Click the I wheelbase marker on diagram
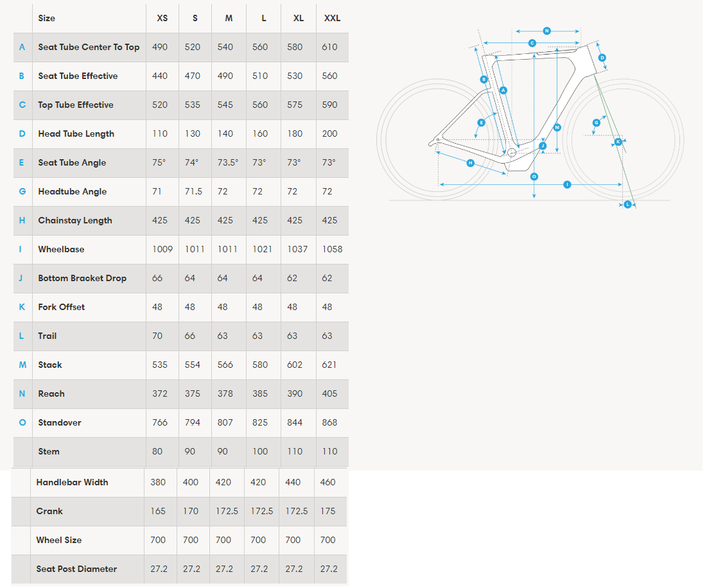This screenshot has width=707, height=588. pos(567,184)
